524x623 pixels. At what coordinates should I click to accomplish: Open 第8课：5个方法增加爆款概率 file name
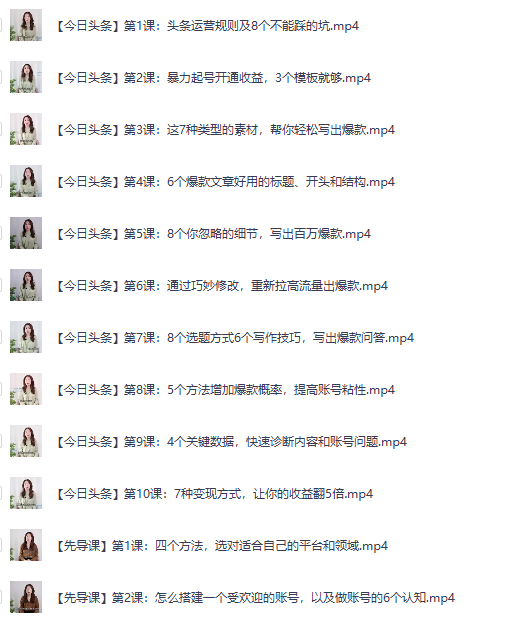225,390
